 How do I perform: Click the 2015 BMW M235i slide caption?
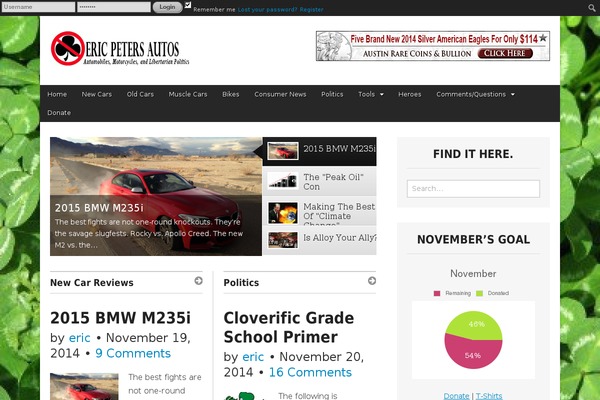click(x=99, y=208)
